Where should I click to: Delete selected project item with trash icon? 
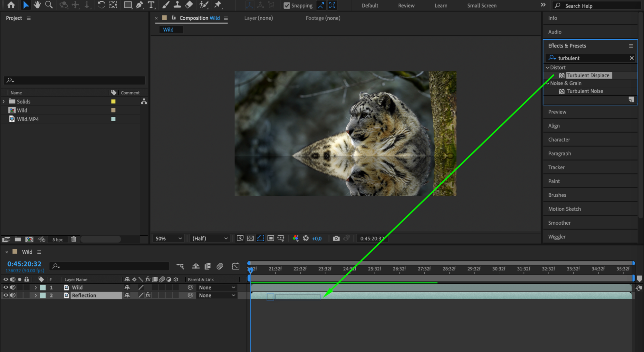(x=74, y=239)
